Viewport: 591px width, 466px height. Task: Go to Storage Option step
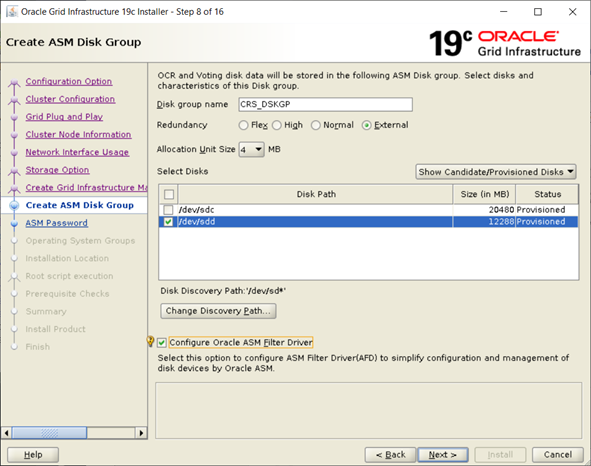point(57,170)
